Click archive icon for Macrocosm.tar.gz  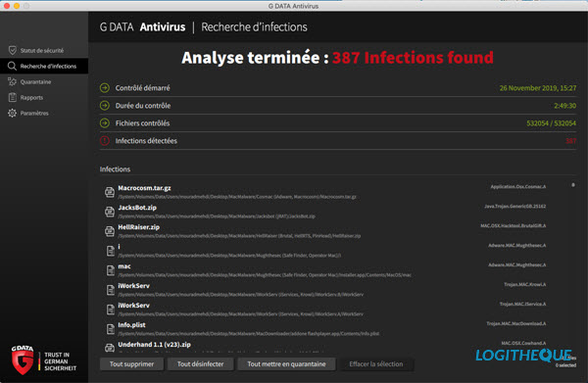point(110,192)
